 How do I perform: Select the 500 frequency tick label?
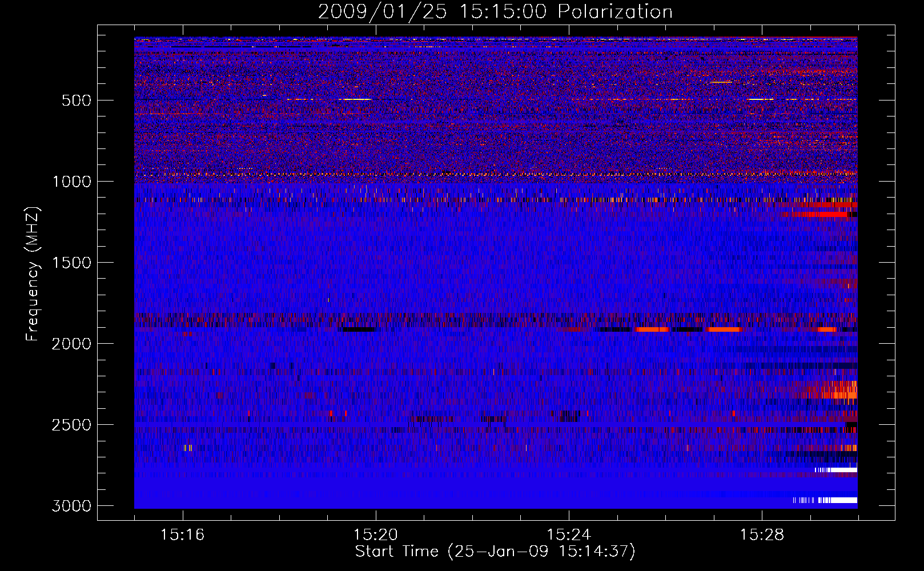pyautogui.click(x=77, y=100)
